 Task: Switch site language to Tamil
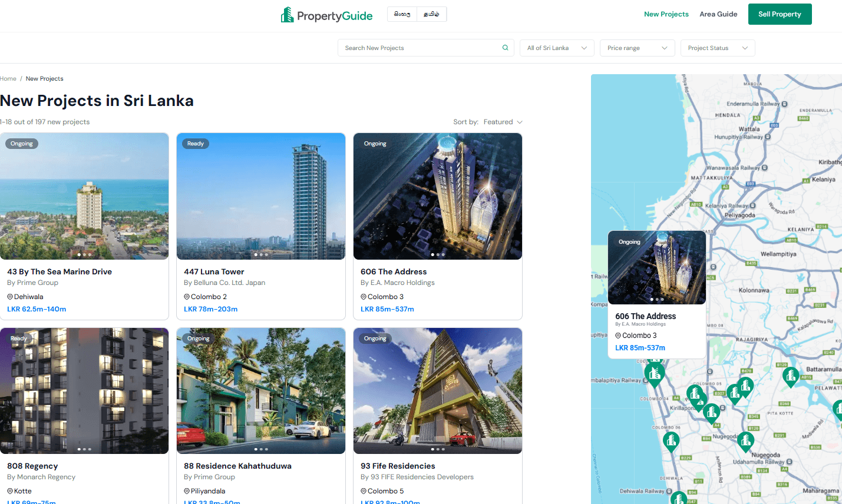432,14
